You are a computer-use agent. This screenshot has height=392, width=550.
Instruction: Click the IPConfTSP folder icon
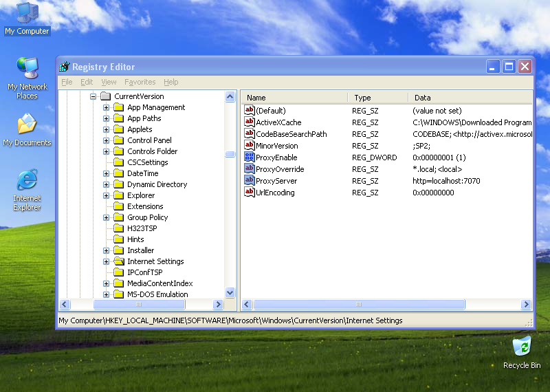(119, 272)
